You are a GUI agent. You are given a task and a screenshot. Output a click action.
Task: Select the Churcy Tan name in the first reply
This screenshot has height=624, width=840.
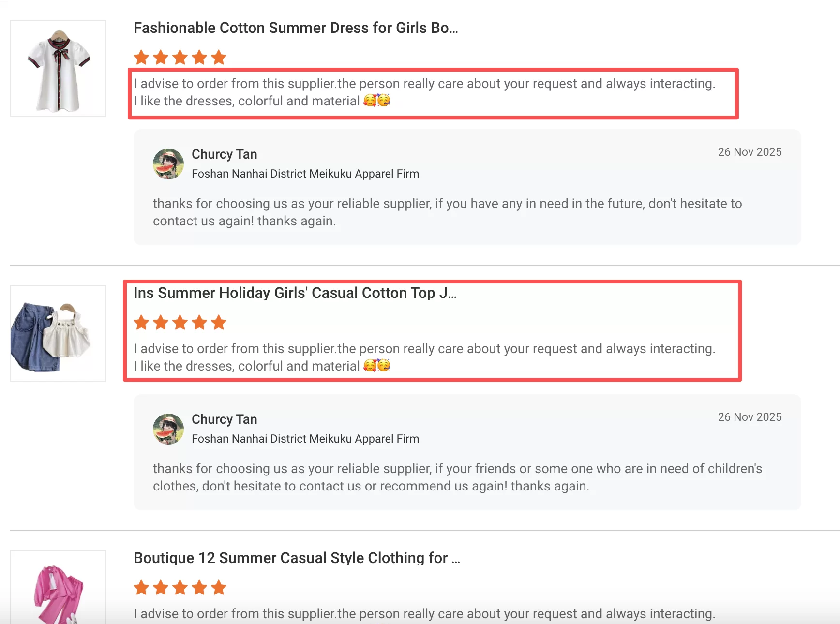224,154
